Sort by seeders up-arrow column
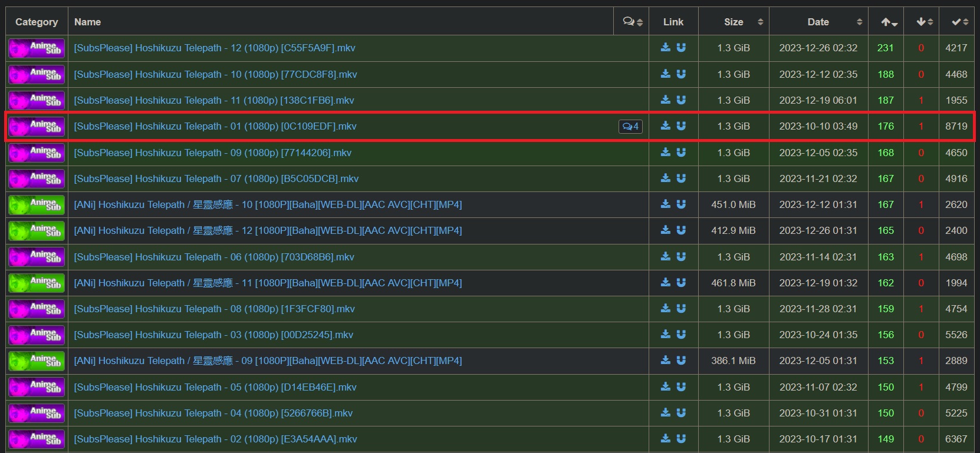The image size is (980, 453). [889, 22]
